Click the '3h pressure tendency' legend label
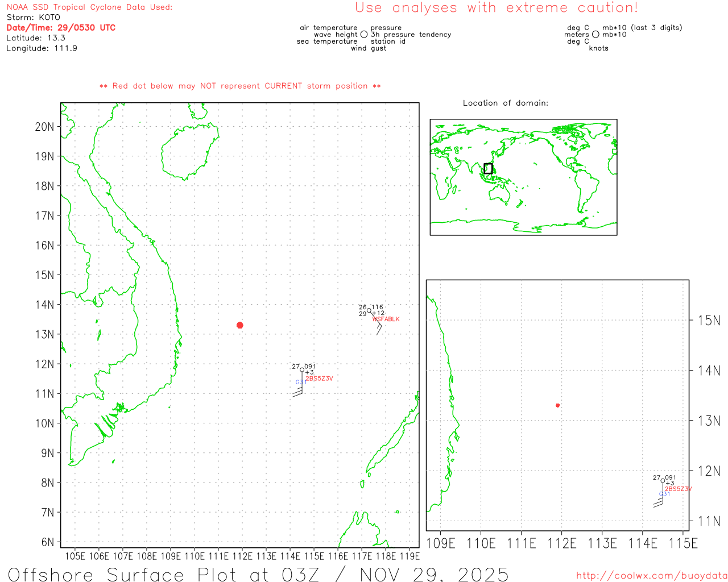The width and height of the screenshot is (728, 582). pos(411,35)
